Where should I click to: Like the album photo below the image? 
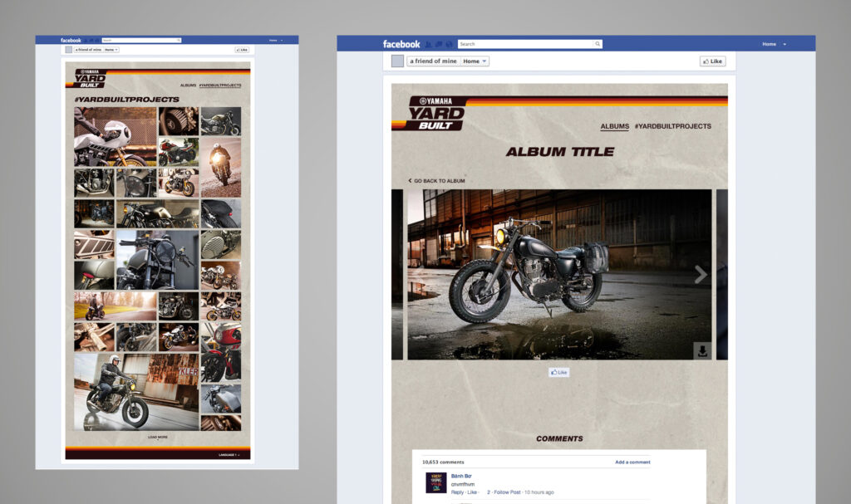[x=559, y=372]
